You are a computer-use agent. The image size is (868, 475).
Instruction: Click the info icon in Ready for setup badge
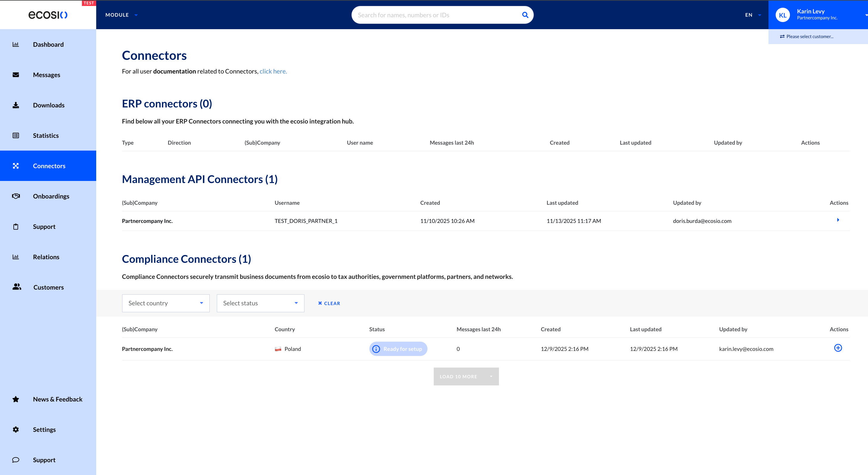point(376,349)
